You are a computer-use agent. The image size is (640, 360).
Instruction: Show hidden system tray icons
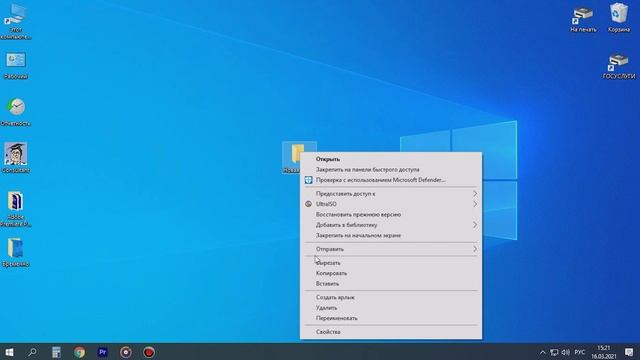(542, 352)
